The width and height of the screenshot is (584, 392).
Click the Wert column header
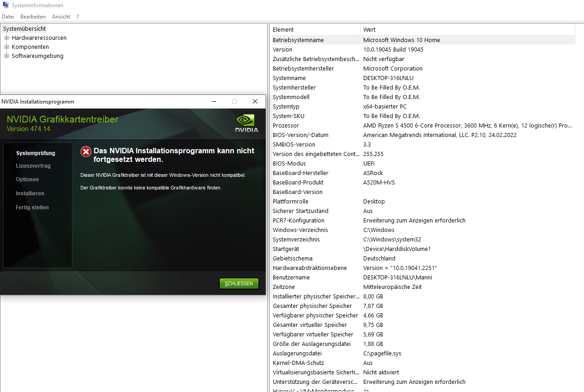coord(468,29)
